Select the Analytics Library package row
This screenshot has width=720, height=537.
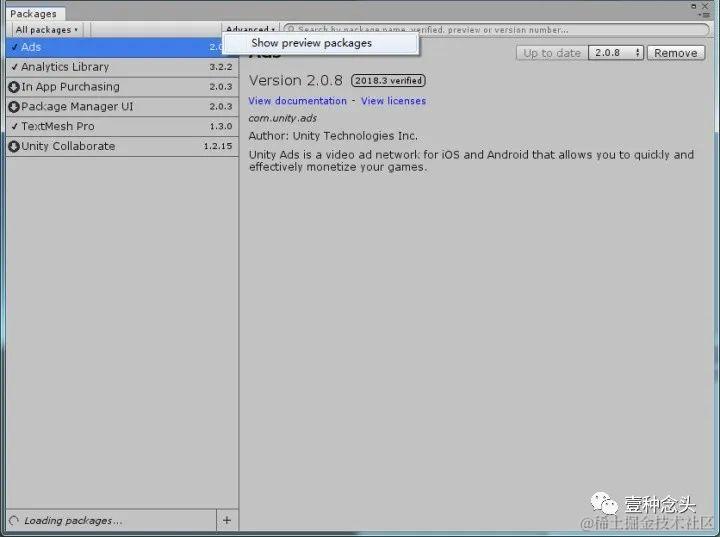122,67
